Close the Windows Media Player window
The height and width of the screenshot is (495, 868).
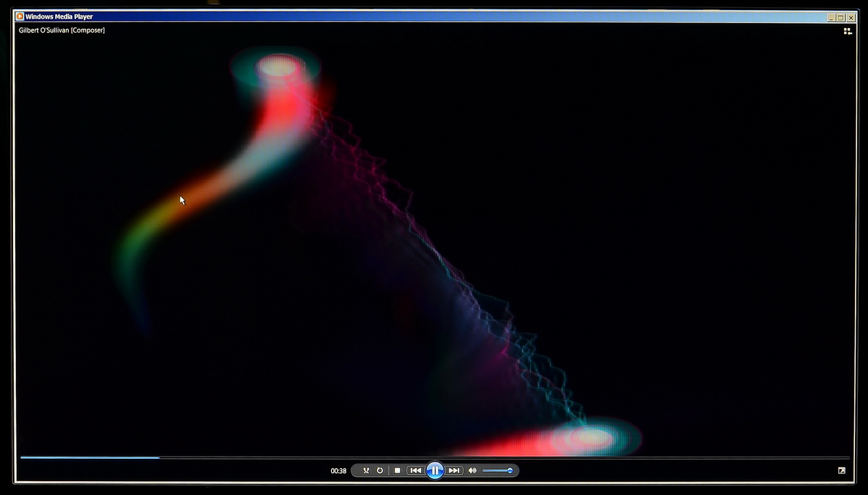851,17
